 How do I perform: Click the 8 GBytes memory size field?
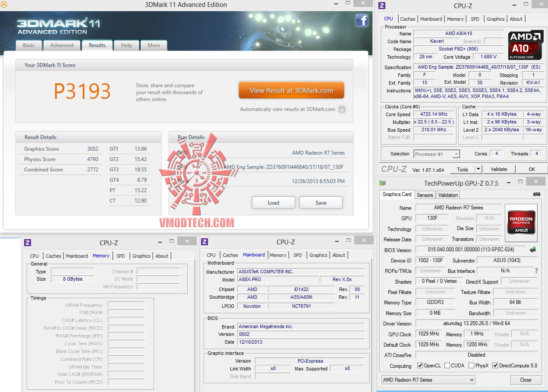[x=72, y=279]
